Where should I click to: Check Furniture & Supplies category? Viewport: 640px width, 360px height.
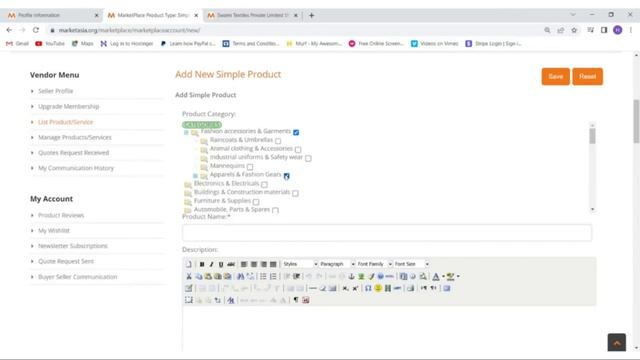click(x=256, y=202)
